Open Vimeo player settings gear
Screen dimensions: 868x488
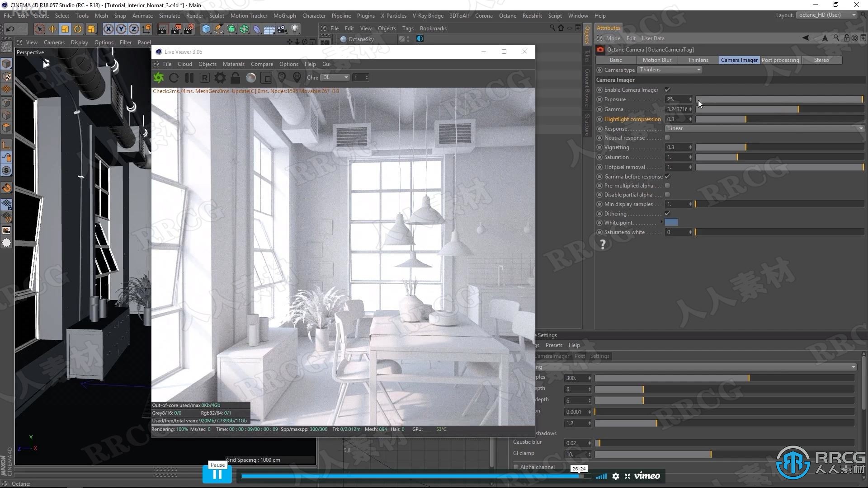point(616,476)
